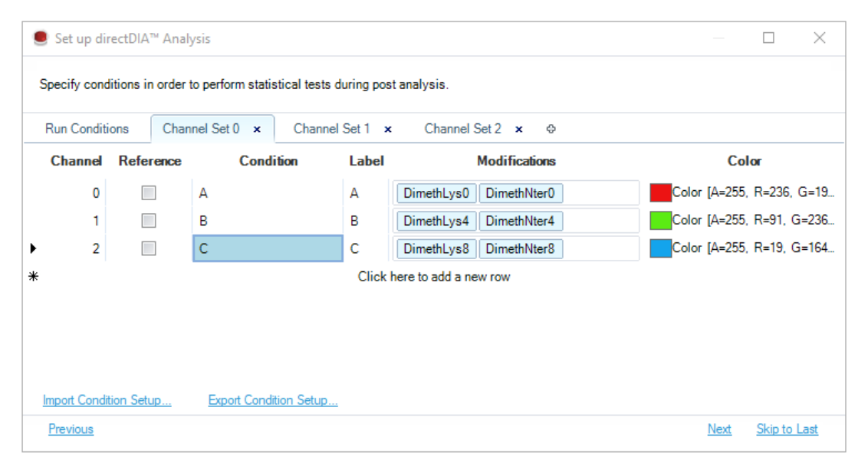The width and height of the screenshot is (868, 473).
Task: Select the Label cell B in channel 1 row
Action: coord(366,221)
